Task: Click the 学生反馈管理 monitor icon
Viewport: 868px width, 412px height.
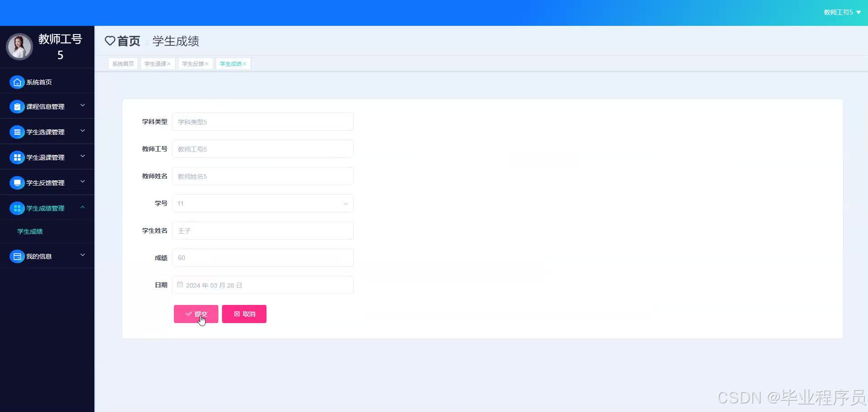Action: [17, 183]
